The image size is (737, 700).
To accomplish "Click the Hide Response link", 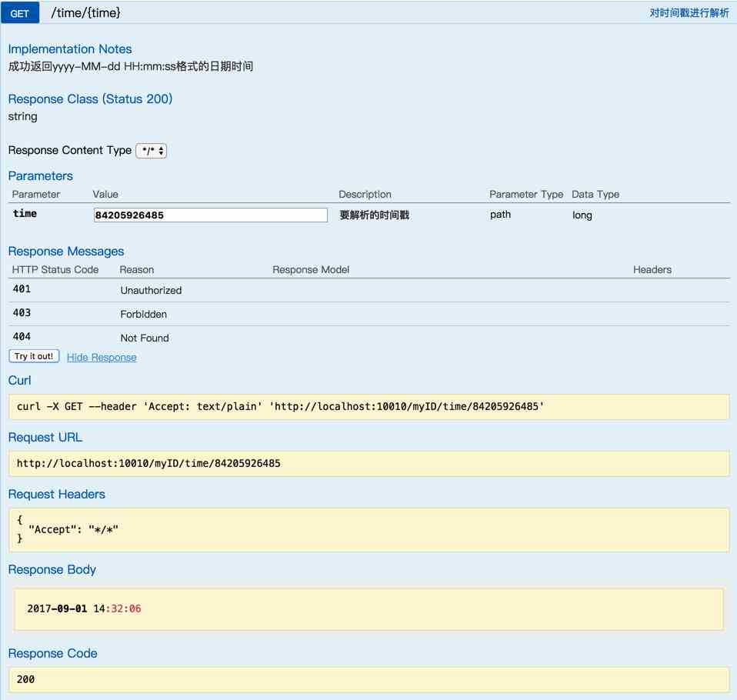I will [x=102, y=357].
